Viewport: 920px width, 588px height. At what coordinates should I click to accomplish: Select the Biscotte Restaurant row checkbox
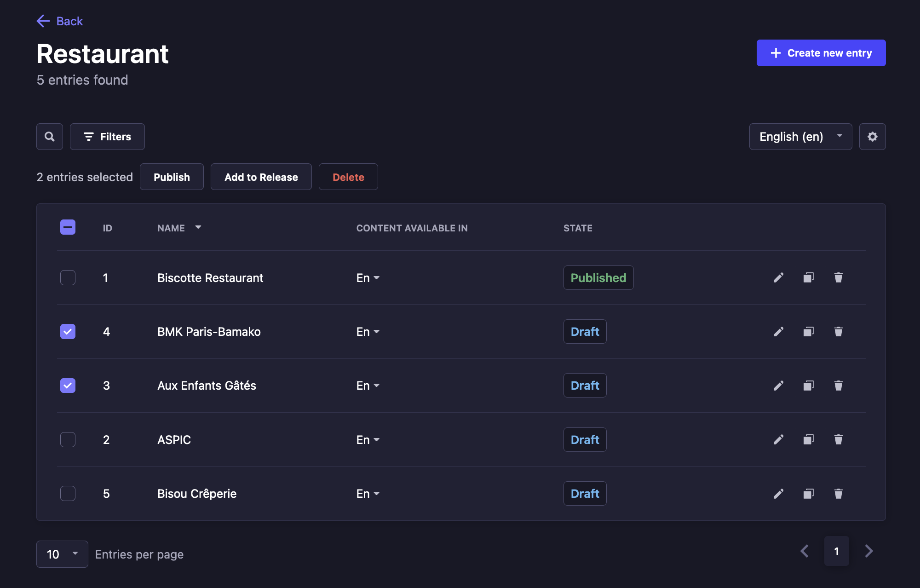(68, 277)
